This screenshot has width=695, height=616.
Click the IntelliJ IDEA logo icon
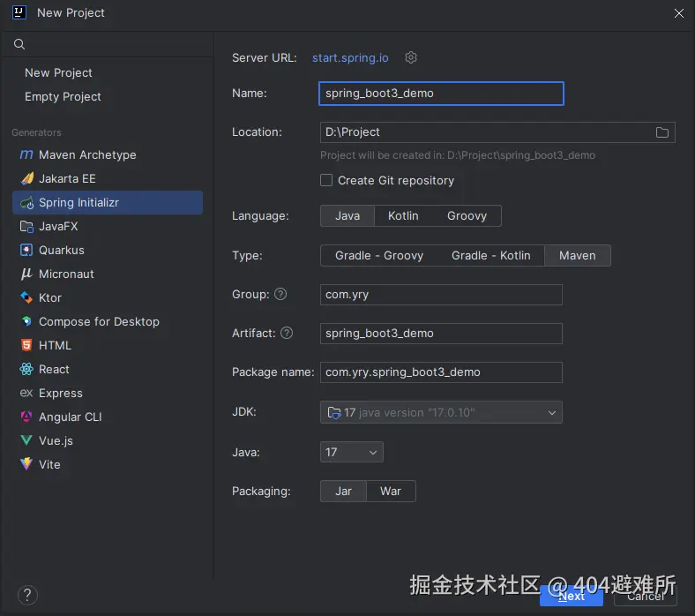19,12
